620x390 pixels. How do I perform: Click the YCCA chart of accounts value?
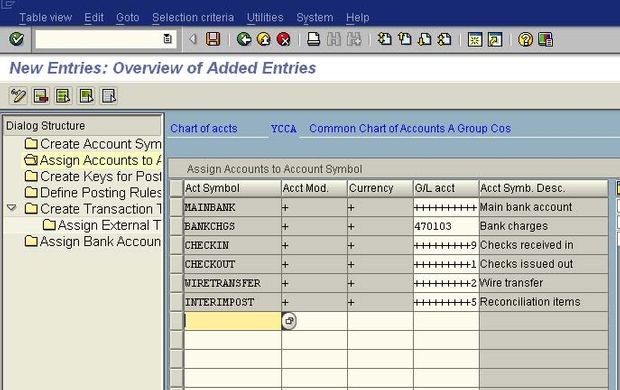(284, 129)
